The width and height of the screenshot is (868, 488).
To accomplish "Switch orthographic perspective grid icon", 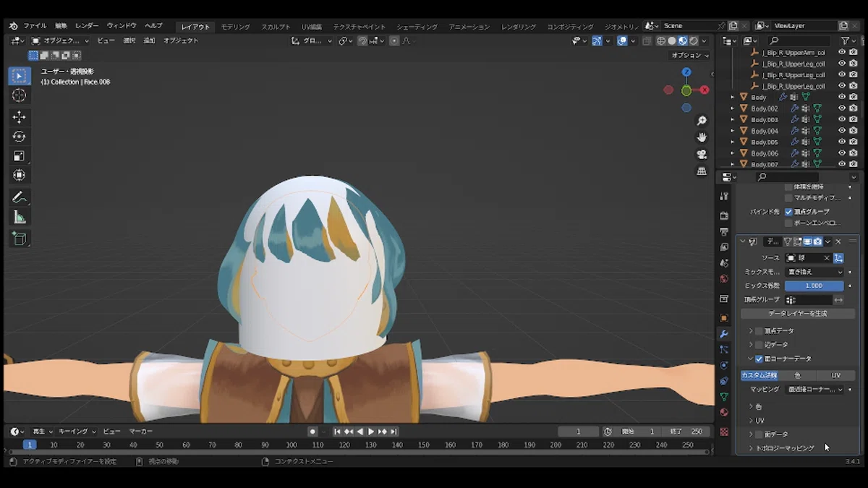I will coord(702,171).
